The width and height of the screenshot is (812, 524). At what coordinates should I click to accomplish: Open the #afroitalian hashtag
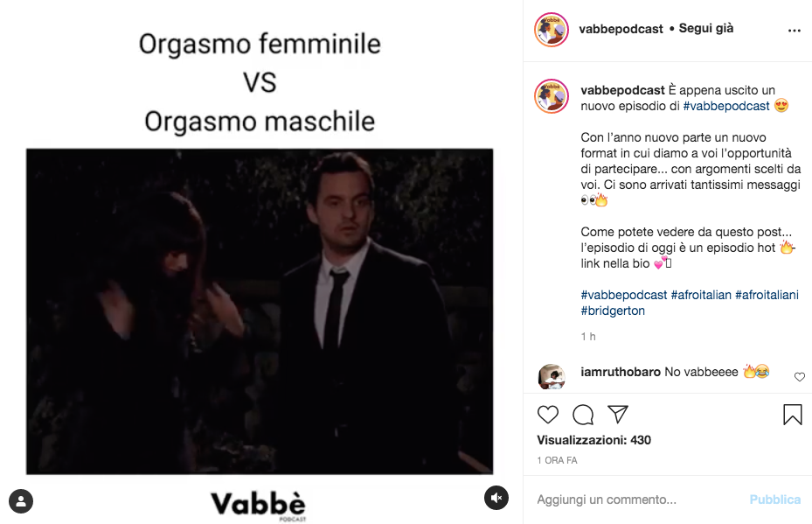[x=701, y=295]
